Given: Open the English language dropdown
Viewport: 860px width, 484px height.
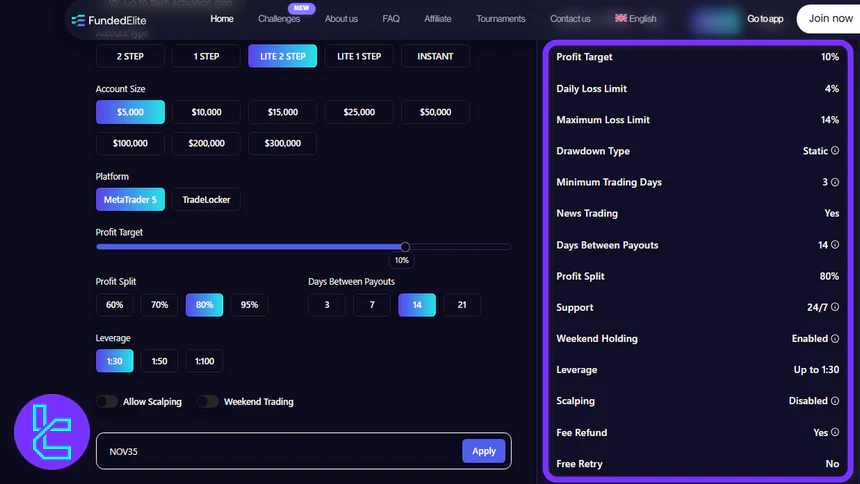Looking at the screenshot, I should 636,19.
